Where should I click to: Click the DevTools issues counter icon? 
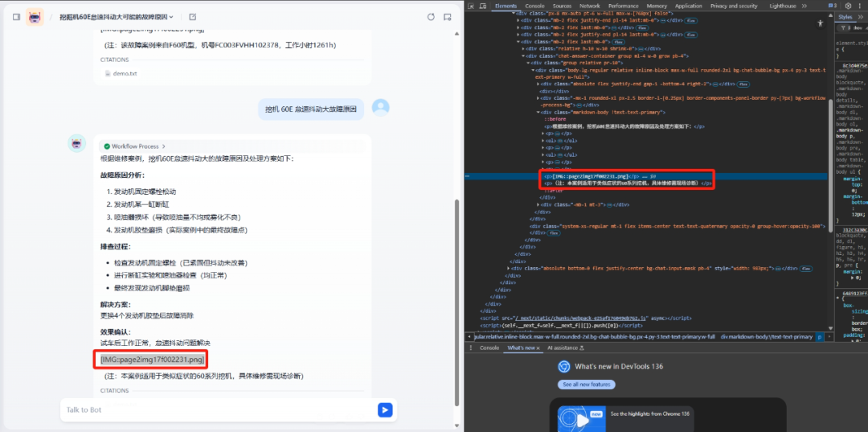click(832, 6)
